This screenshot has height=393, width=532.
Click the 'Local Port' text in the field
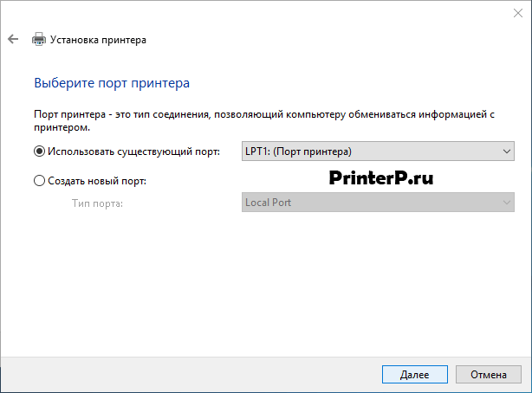coord(268,203)
